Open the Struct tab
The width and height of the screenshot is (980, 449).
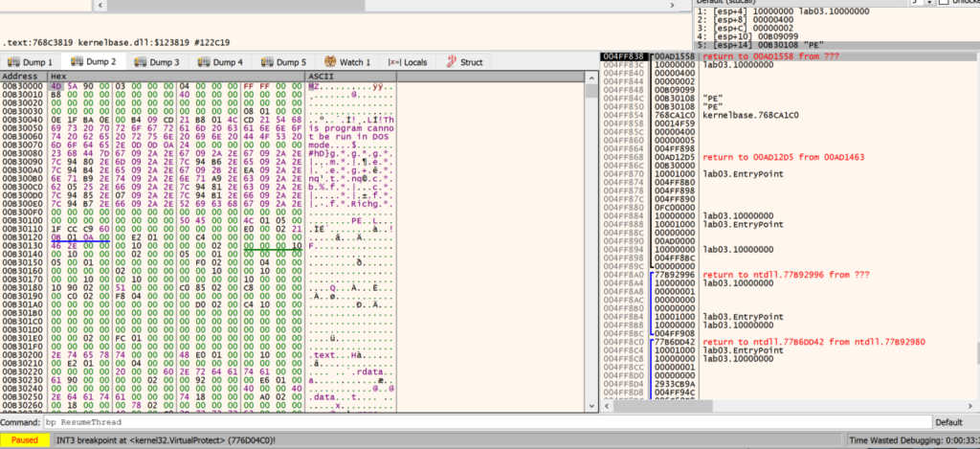click(x=464, y=62)
